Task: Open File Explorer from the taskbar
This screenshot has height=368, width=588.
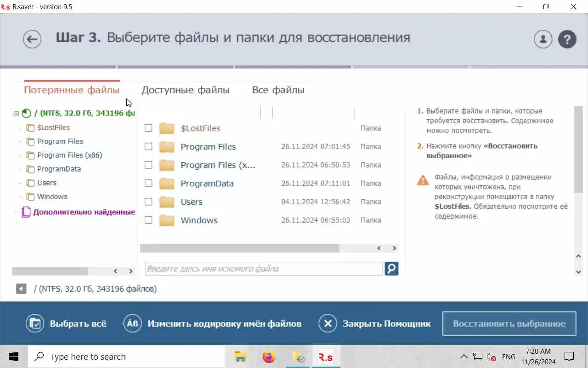Action: [240, 356]
